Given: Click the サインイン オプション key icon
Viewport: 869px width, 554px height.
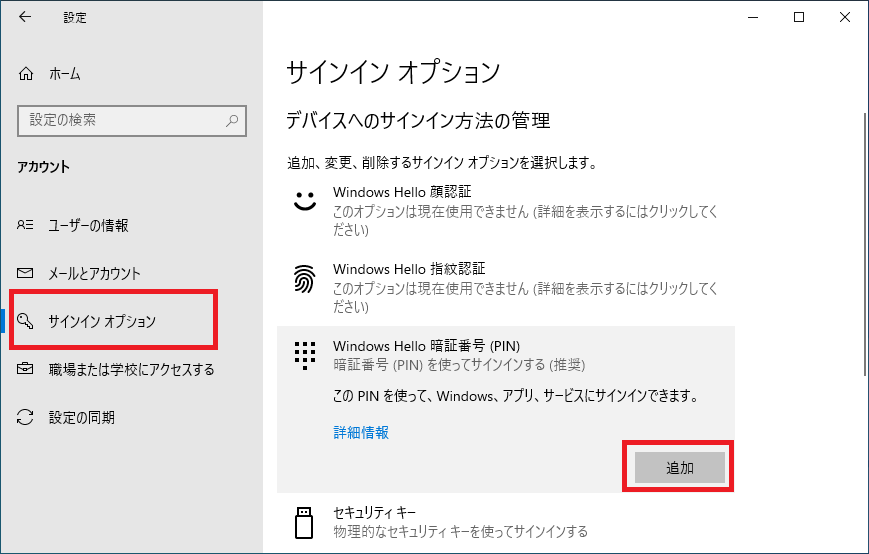Looking at the screenshot, I should [x=25, y=321].
